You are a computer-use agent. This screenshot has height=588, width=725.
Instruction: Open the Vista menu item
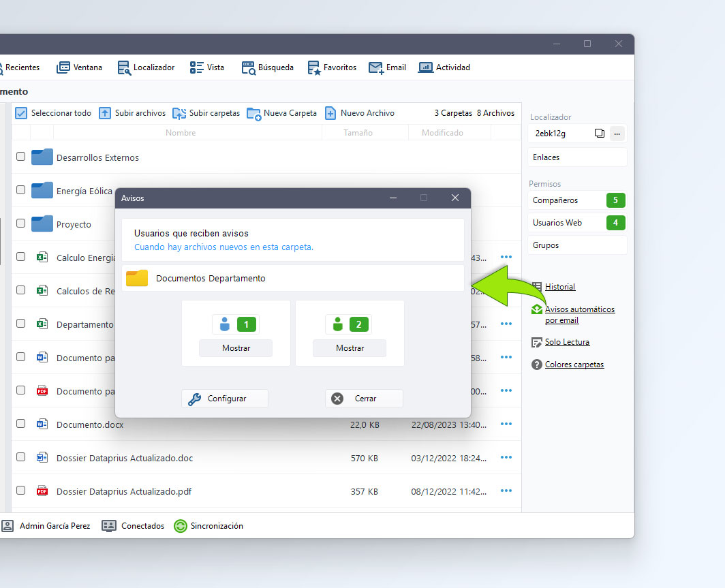tap(207, 67)
